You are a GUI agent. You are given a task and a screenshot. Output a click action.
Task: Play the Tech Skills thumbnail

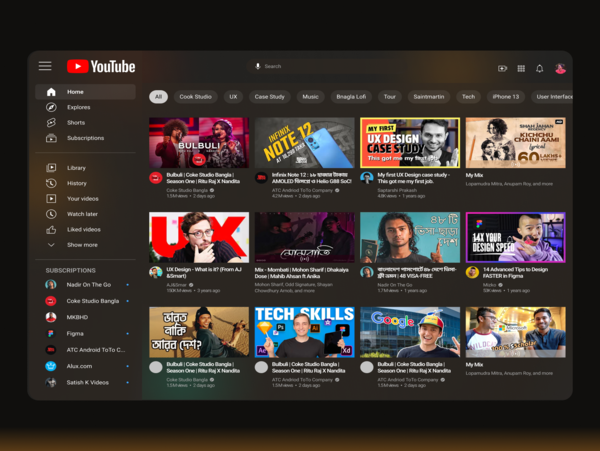click(x=305, y=332)
